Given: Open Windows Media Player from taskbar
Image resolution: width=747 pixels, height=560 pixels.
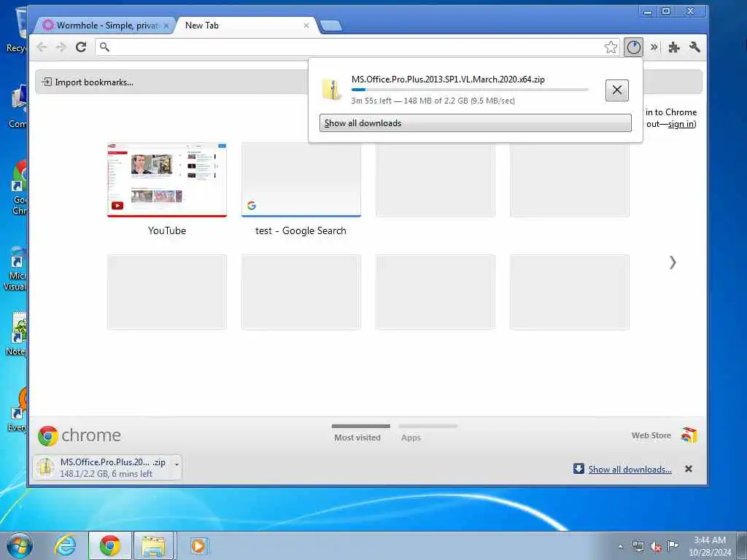Looking at the screenshot, I should (198, 545).
